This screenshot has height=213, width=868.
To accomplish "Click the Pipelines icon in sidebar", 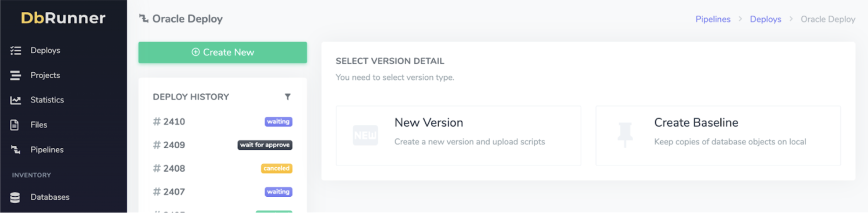I will point(16,150).
